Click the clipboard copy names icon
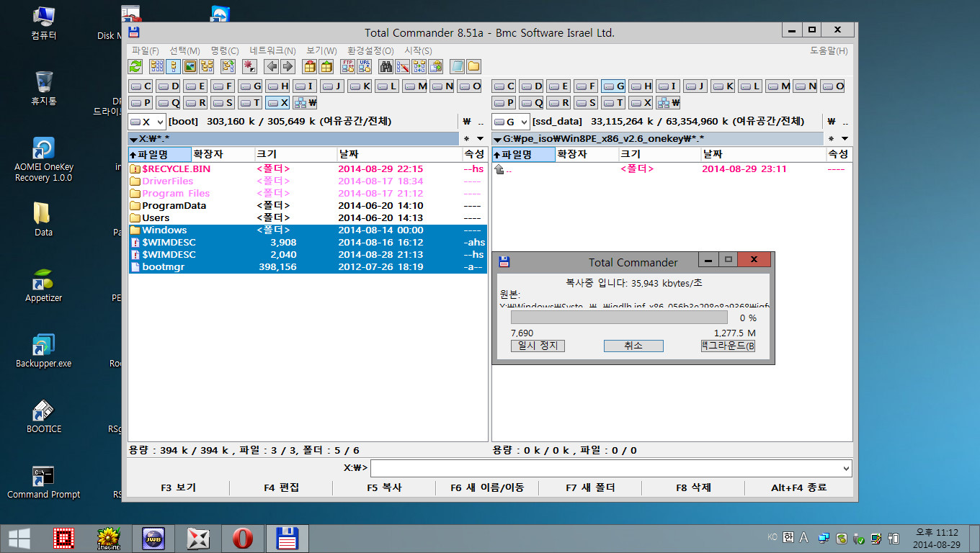 click(437, 67)
